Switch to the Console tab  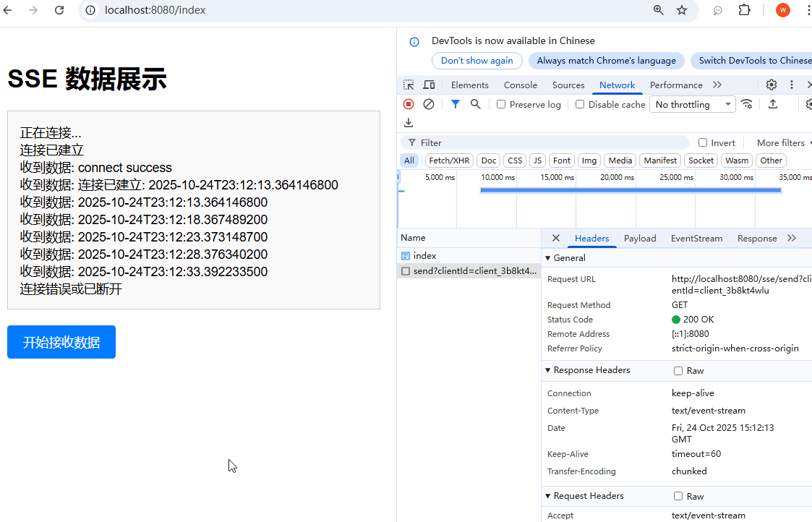[520, 85]
